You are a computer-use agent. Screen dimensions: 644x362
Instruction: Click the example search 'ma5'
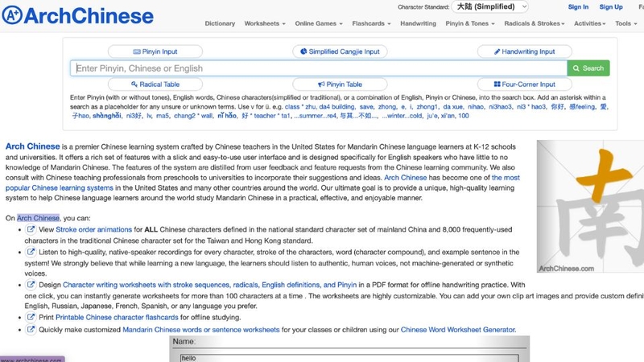point(163,116)
